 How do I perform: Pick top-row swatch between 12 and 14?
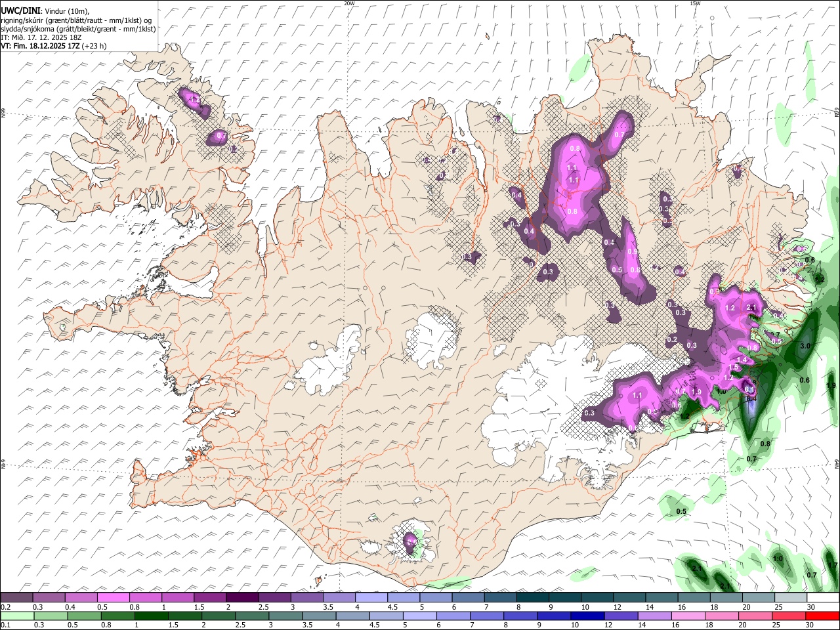pos(629,598)
